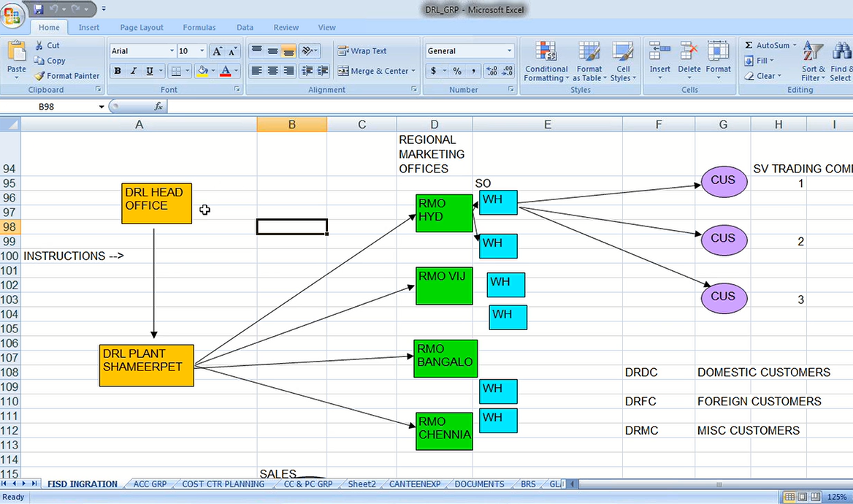
Task: Open the Fill dropdown in Editing
Action: click(759, 61)
